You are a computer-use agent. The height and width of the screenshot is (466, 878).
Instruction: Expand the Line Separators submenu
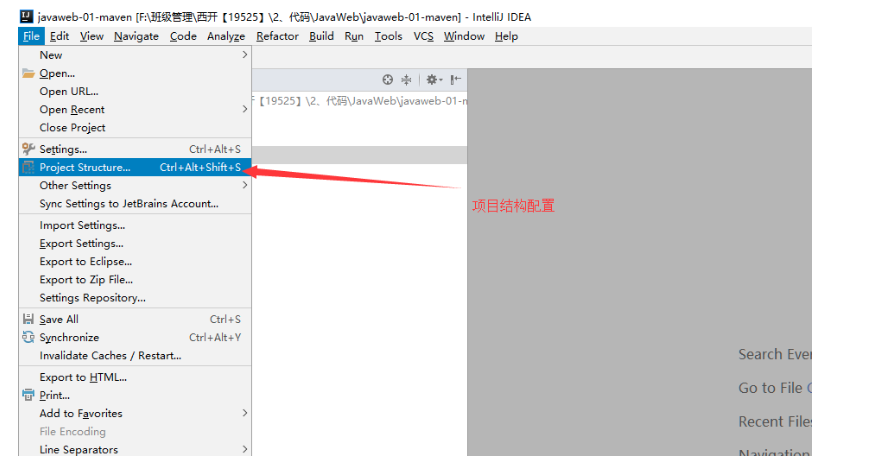tap(135, 450)
